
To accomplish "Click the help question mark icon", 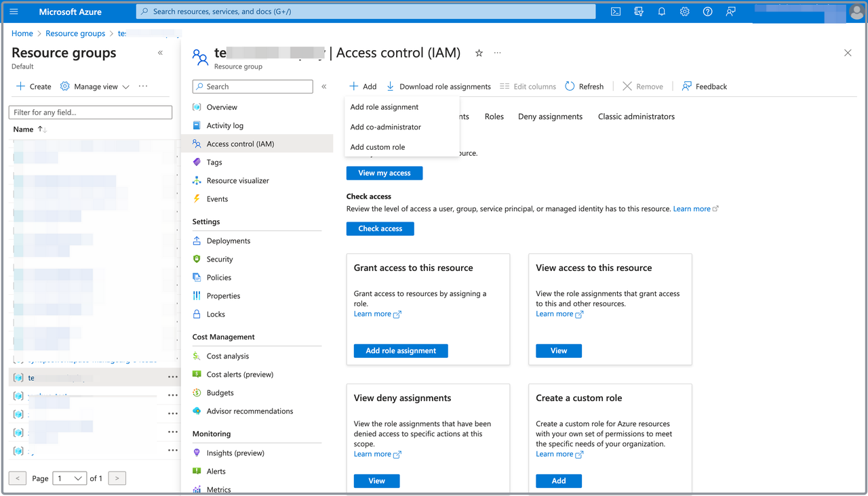I will (707, 12).
